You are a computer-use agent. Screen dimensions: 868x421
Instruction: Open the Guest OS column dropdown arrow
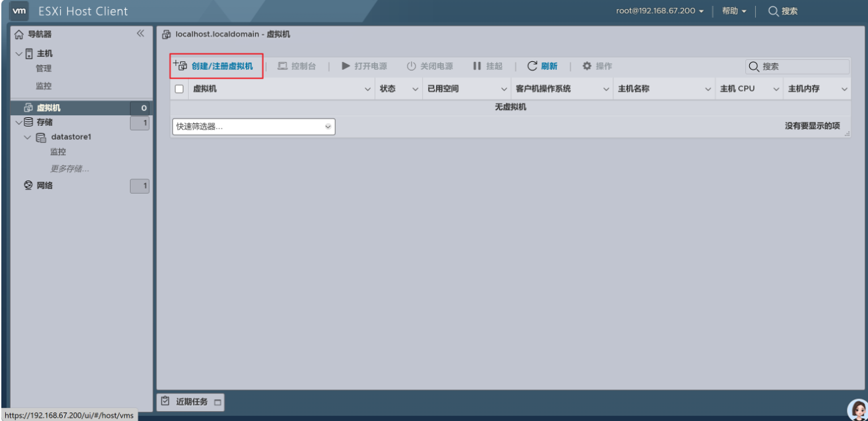click(x=606, y=89)
